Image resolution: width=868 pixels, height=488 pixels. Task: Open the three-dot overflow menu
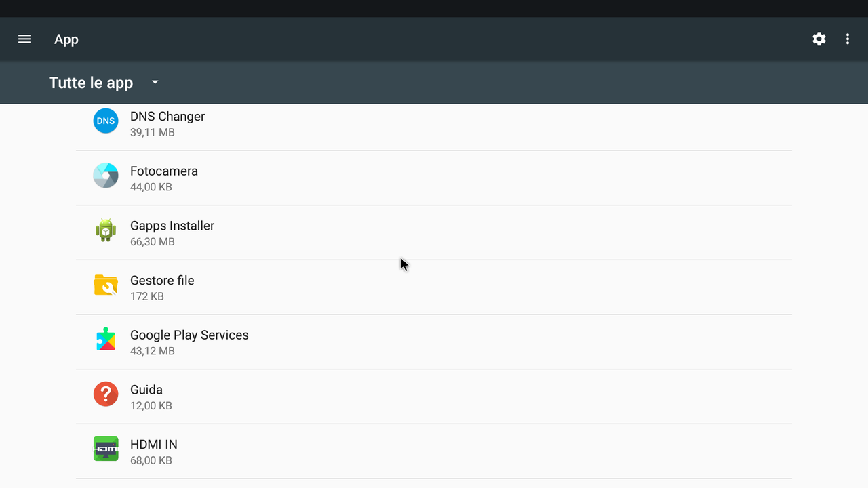coord(848,39)
